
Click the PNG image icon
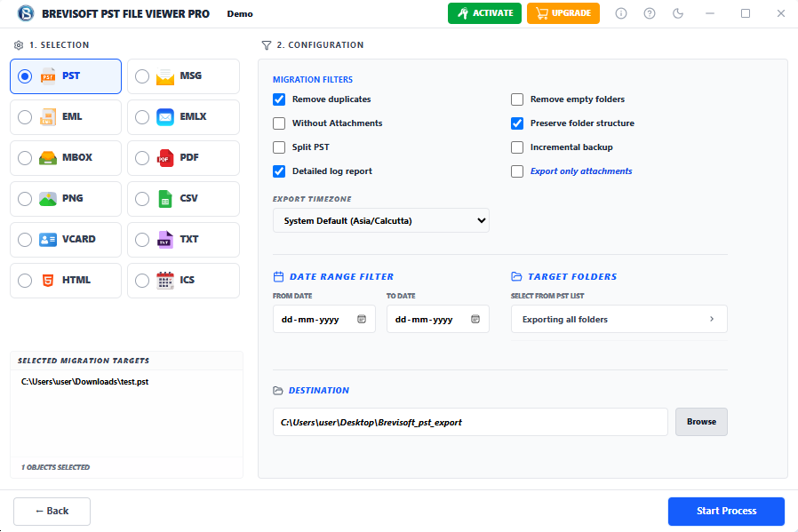click(48, 199)
